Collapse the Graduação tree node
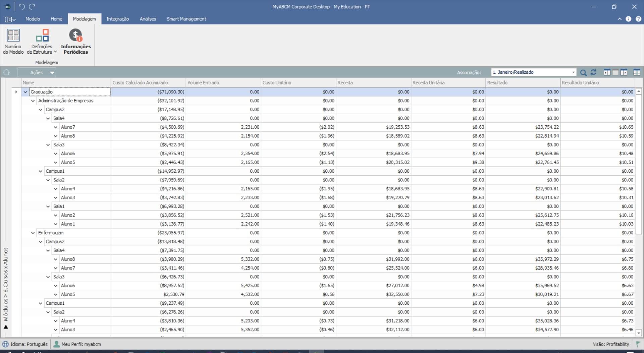Viewport: 644px width, 353px height. click(x=25, y=92)
